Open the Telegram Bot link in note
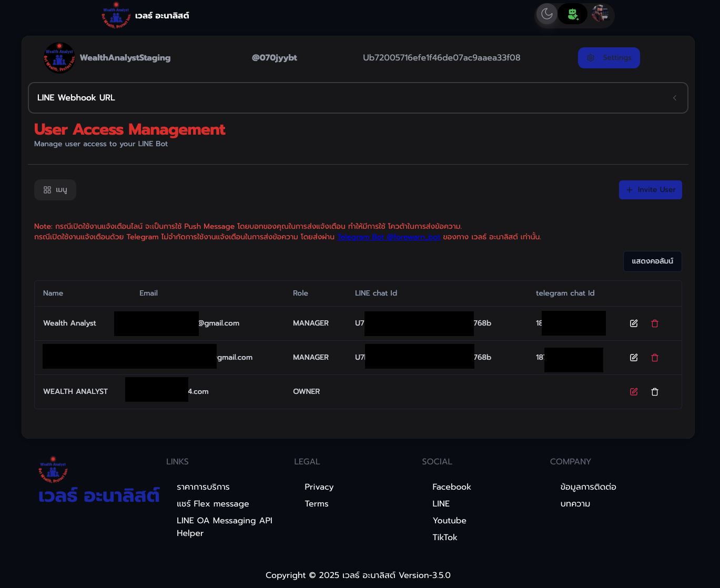 [389, 237]
